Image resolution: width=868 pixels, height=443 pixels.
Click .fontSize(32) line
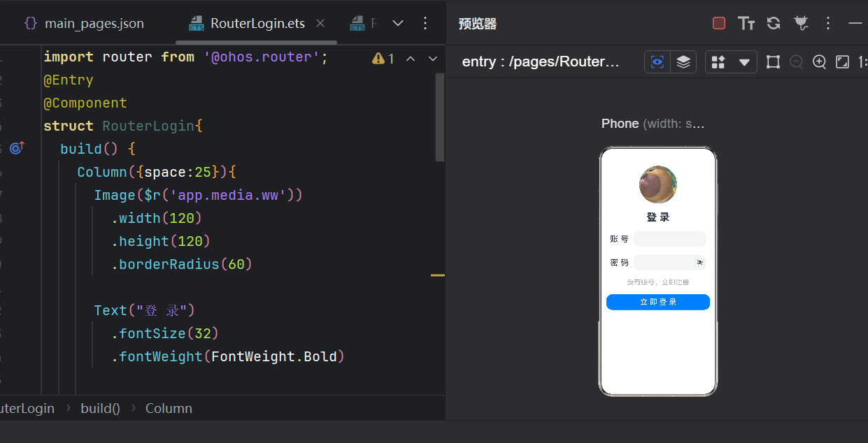164,333
